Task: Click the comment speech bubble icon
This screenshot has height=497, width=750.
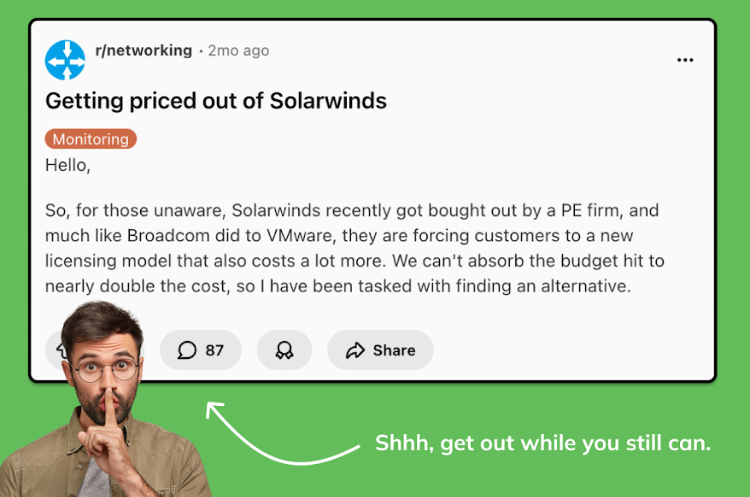Action: tap(187, 350)
